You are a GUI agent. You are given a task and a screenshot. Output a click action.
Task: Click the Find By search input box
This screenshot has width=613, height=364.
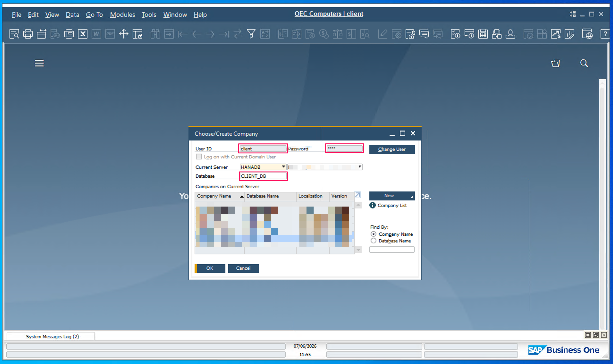(392, 250)
